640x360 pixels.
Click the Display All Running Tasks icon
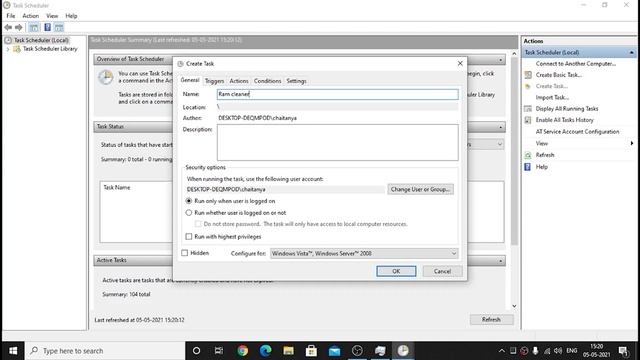pos(528,109)
